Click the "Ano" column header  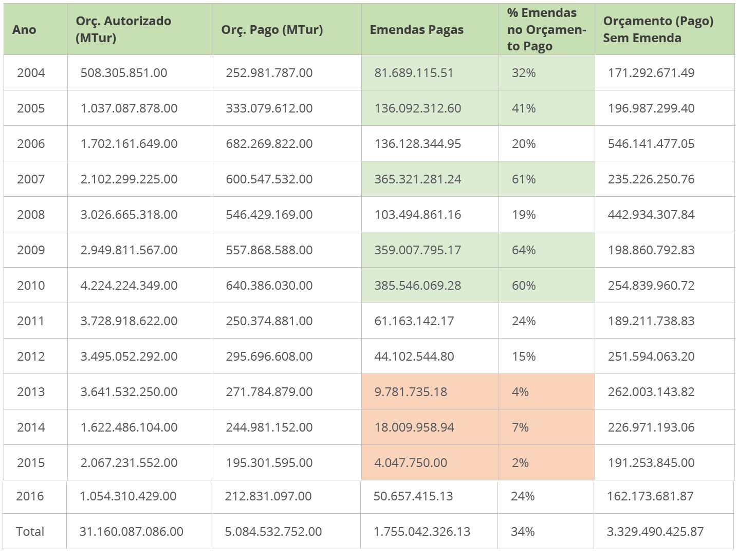tap(24, 30)
